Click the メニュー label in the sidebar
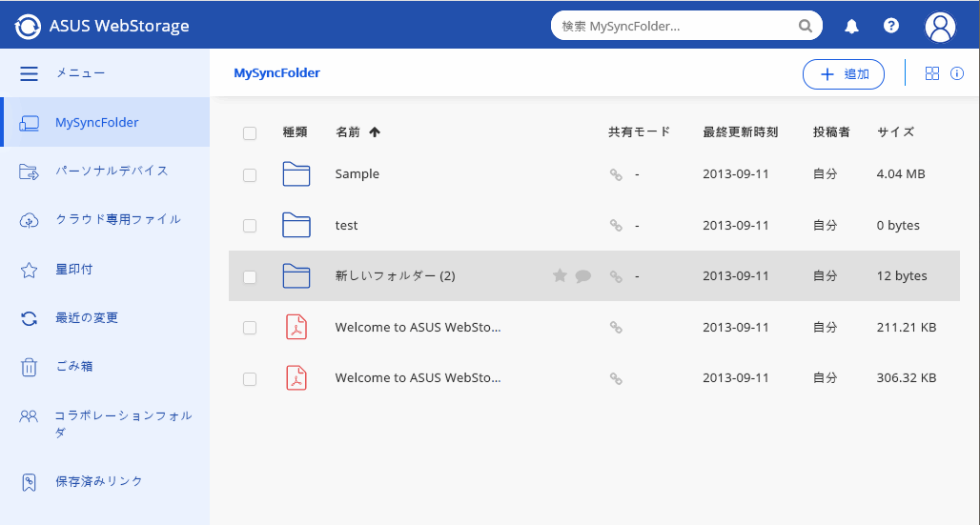 (x=81, y=73)
